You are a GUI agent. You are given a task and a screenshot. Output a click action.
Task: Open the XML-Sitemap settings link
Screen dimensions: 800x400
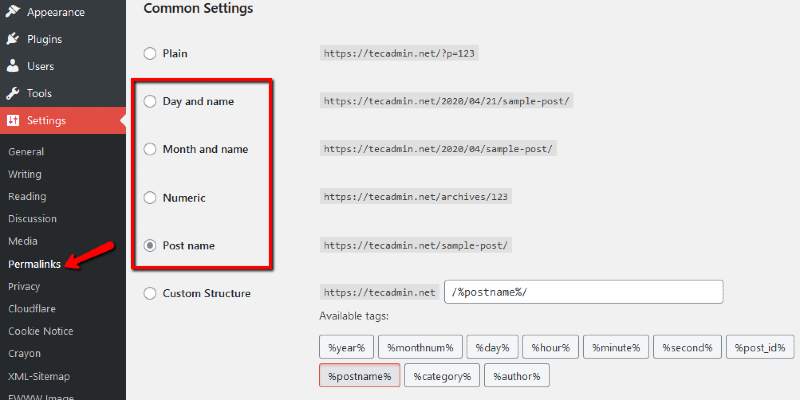pyautogui.click(x=40, y=376)
